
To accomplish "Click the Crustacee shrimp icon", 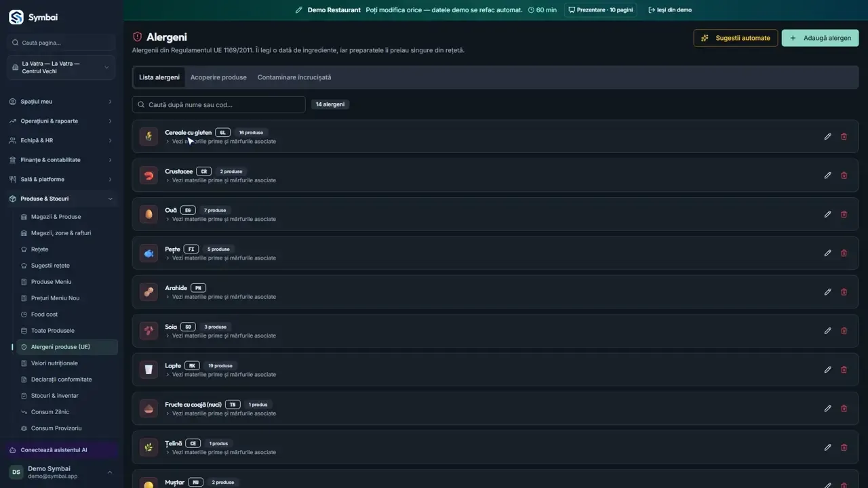I will tap(149, 176).
